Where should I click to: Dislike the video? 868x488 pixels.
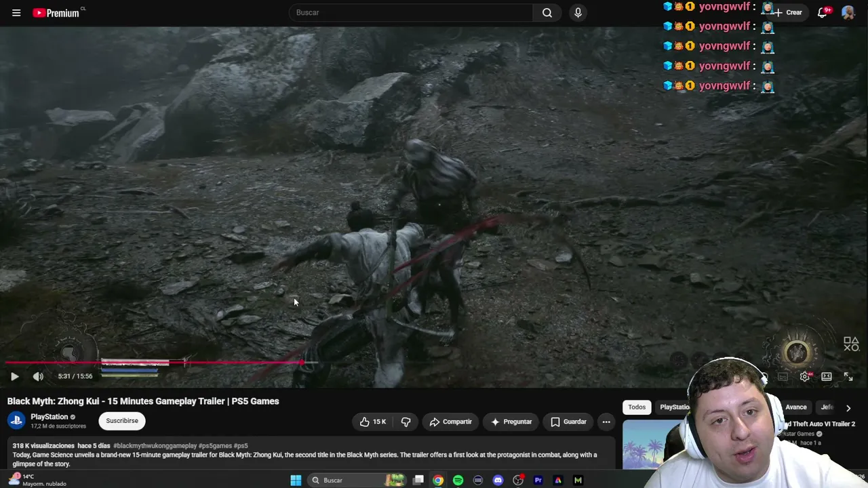coord(406,422)
